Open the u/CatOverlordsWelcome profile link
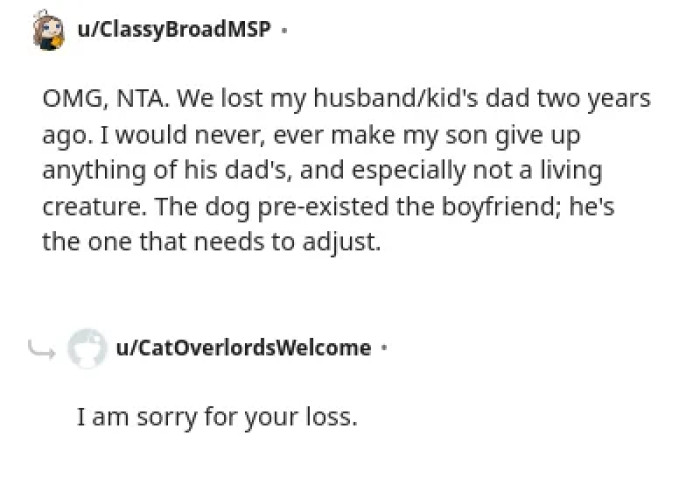 [x=244, y=348]
